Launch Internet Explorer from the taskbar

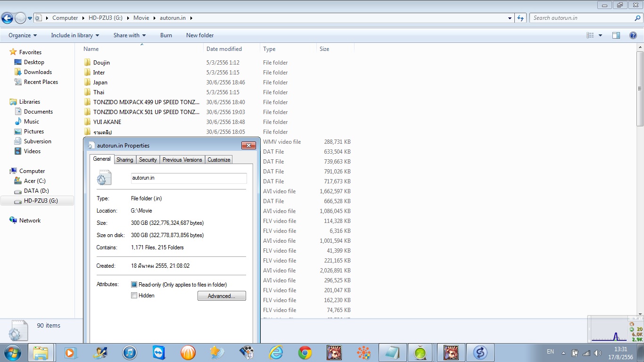[x=276, y=353]
